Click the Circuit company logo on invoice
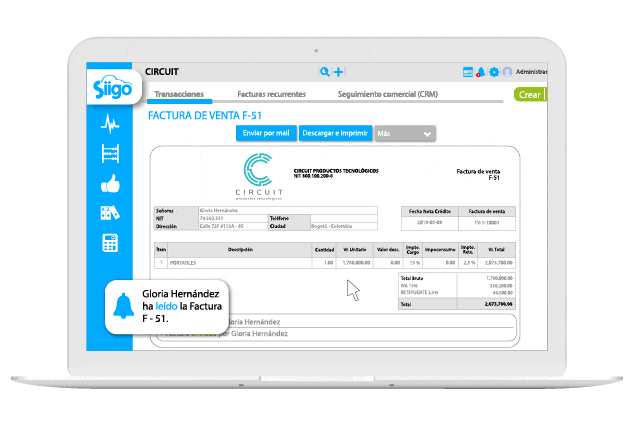The image size is (634, 432). coord(259,177)
